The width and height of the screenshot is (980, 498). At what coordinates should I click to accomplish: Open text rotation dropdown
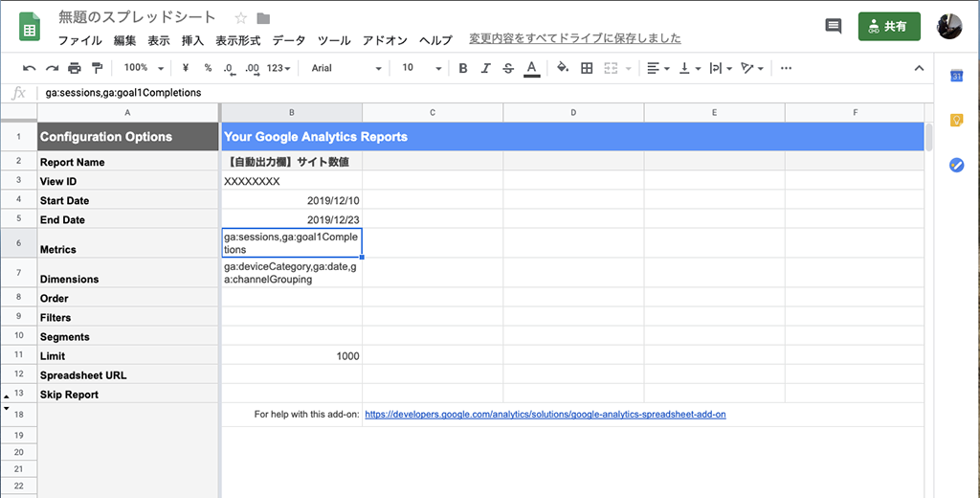(x=752, y=68)
